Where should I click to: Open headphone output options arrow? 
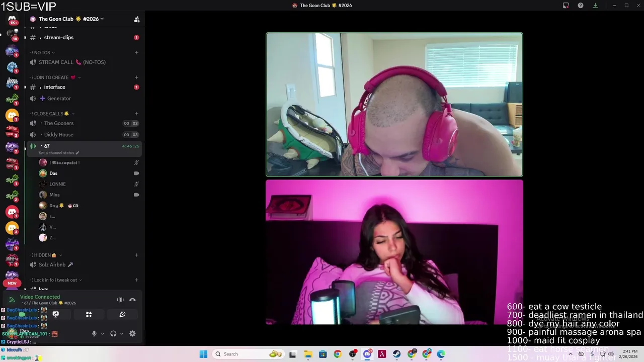pyautogui.click(x=122, y=333)
